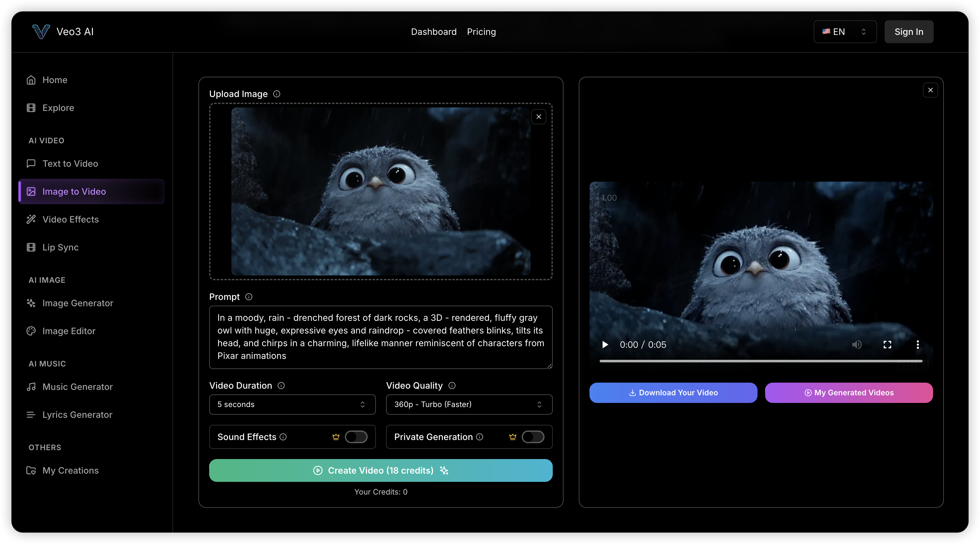Click the Veo3 AI logo
The image size is (980, 544).
[41, 32]
